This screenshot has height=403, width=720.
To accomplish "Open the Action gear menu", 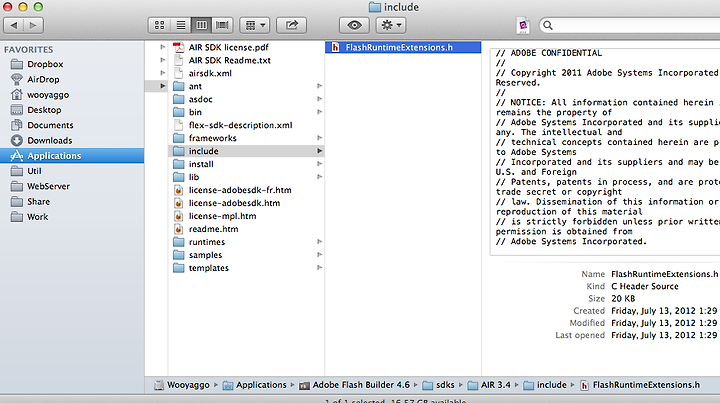I will 391,25.
